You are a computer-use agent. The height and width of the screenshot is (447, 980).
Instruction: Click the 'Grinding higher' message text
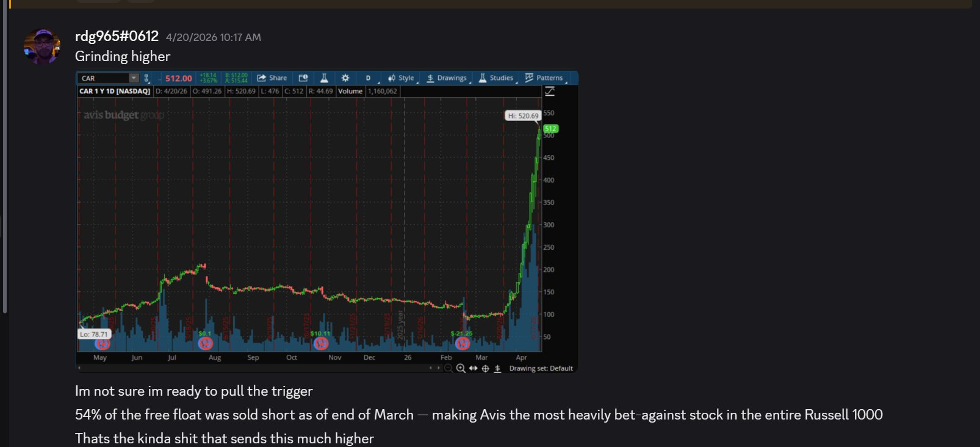click(x=123, y=56)
